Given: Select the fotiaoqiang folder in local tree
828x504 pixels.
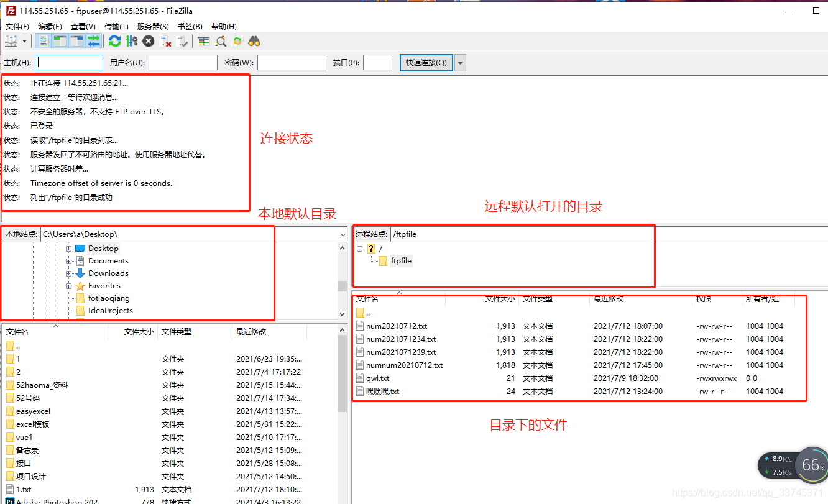Looking at the screenshot, I should click(x=109, y=298).
